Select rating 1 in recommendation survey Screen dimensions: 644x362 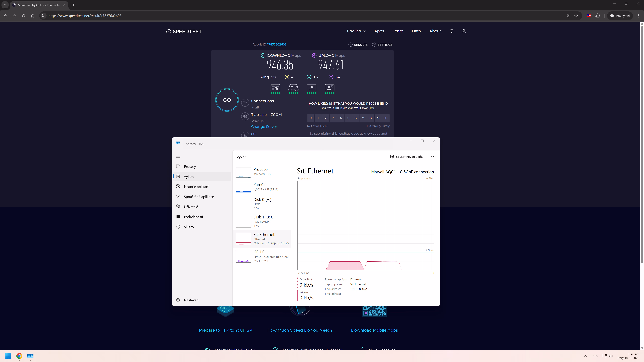click(x=318, y=118)
